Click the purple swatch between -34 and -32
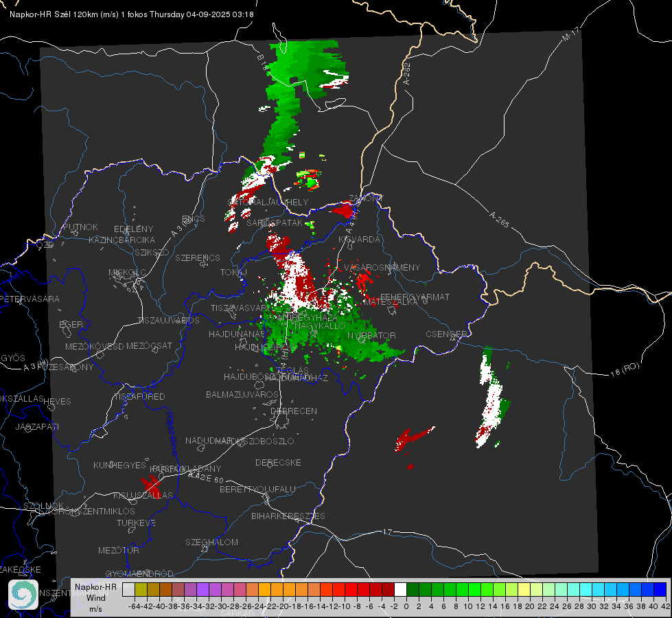This screenshot has height=618, width=672. (202, 589)
